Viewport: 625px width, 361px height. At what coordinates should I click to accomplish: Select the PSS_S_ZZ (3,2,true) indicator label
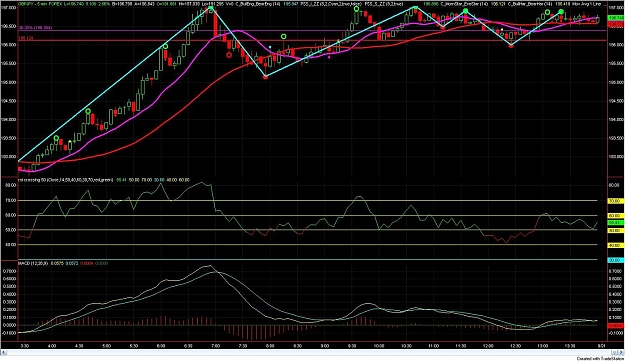(x=385, y=4)
